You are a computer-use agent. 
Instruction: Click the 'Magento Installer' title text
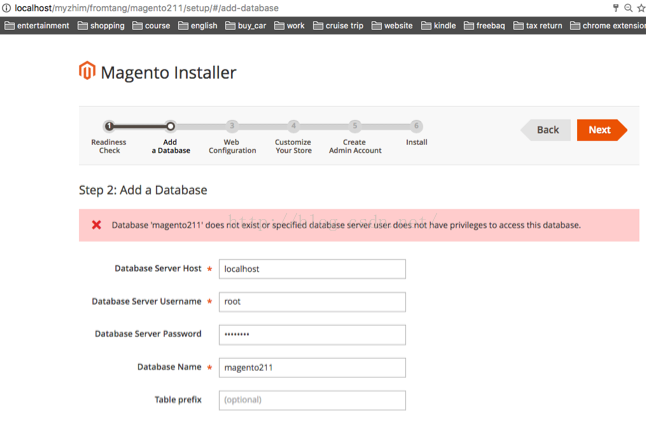[169, 73]
